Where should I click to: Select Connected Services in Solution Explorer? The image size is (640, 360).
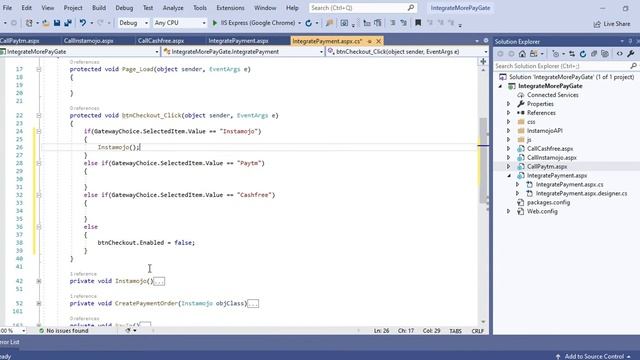pos(553,95)
